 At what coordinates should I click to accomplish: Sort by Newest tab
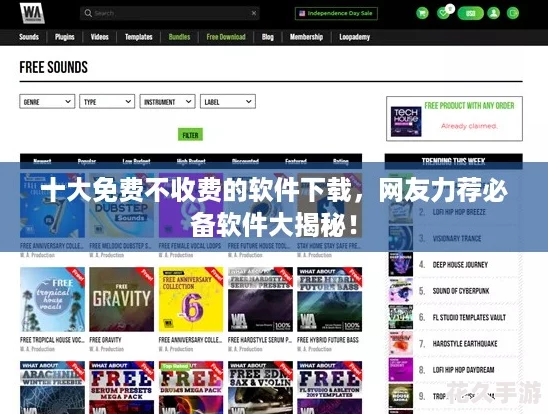[42, 161]
